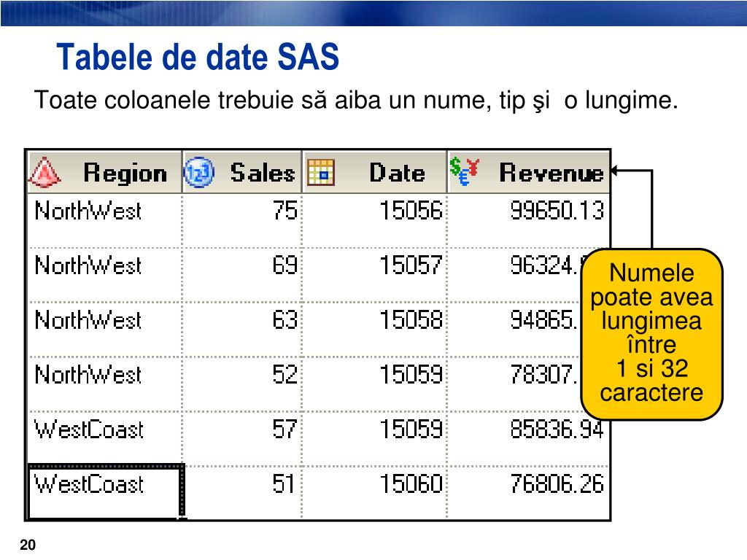Viewport: 747px width, 560px height.
Task: Click the slide title Tabele de date SAS
Action: (198, 57)
